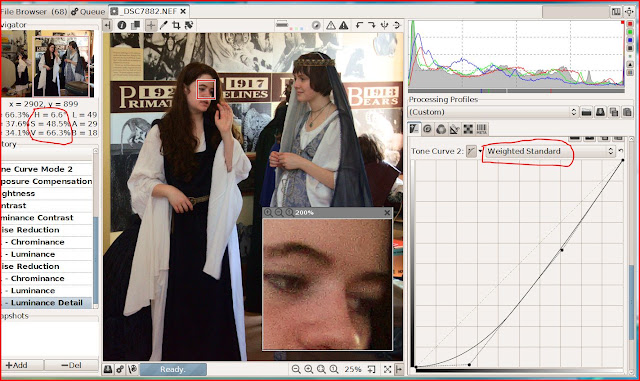Toggle right panel visibility arrow
The image size is (640, 381).
tap(399, 369)
